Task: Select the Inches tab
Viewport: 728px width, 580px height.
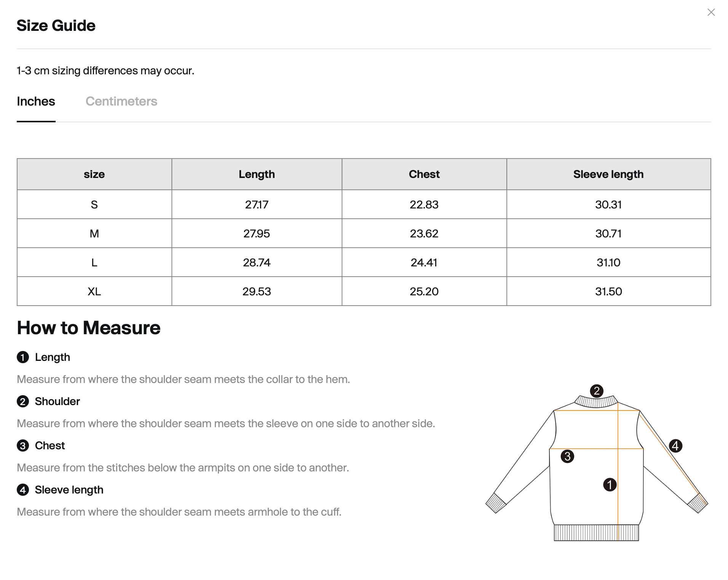Action: pos(36,101)
